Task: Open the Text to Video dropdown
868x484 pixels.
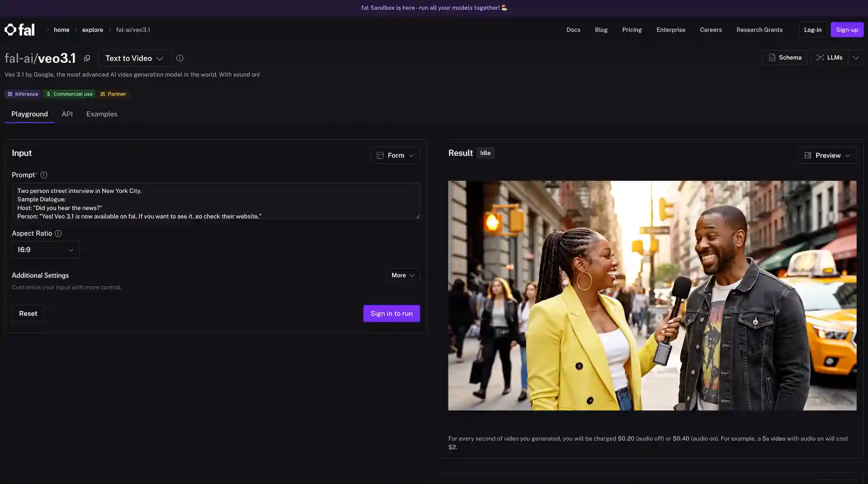Action: coord(134,58)
